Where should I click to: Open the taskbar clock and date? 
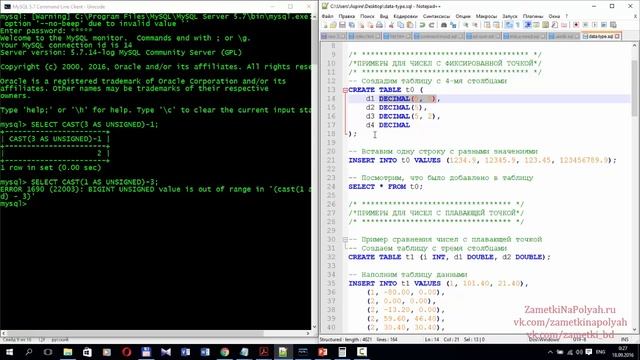click(622, 352)
